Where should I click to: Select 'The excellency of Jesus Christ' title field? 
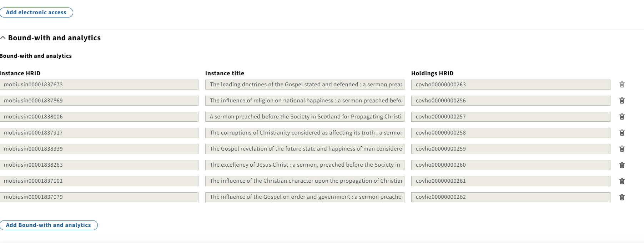tap(305, 165)
